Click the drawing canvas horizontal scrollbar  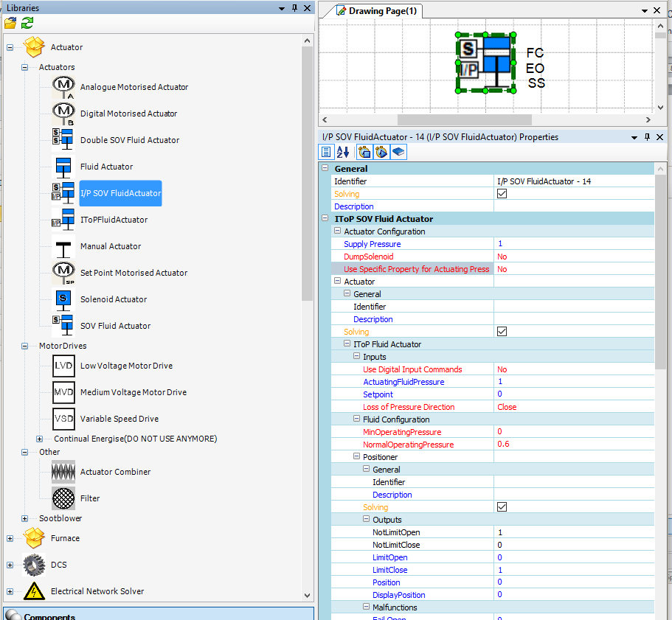(x=465, y=119)
